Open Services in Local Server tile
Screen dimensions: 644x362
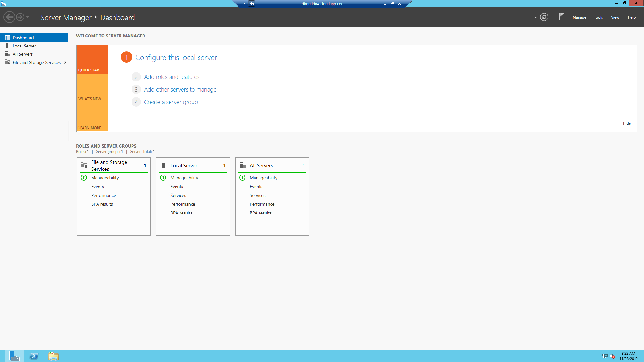(178, 195)
